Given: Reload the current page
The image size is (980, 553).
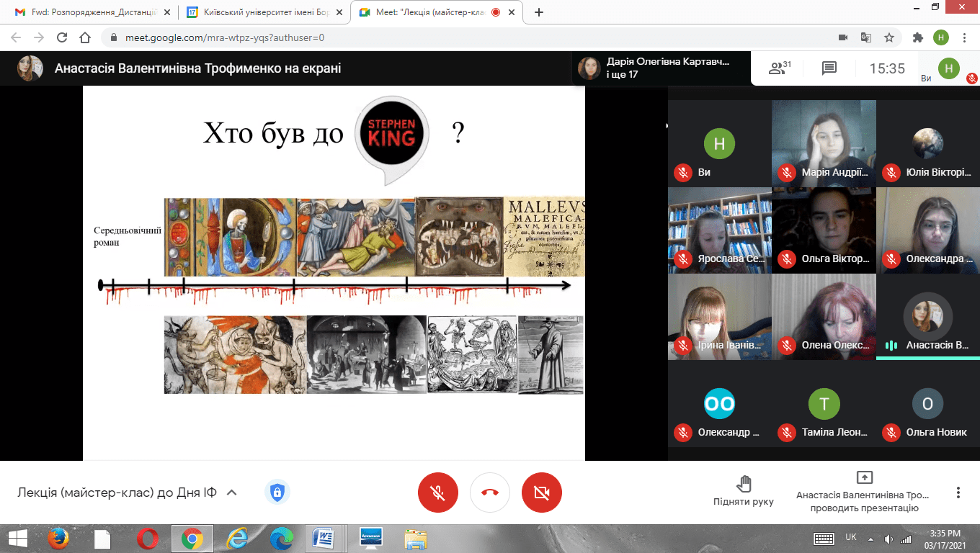Looking at the screenshot, I should click(x=62, y=37).
